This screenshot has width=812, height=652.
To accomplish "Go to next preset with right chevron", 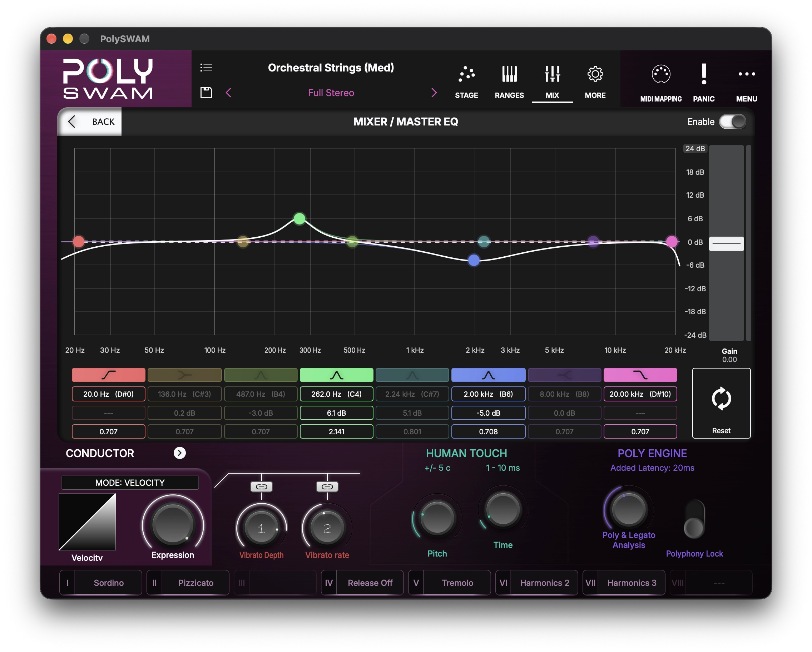I will [434, 93].
